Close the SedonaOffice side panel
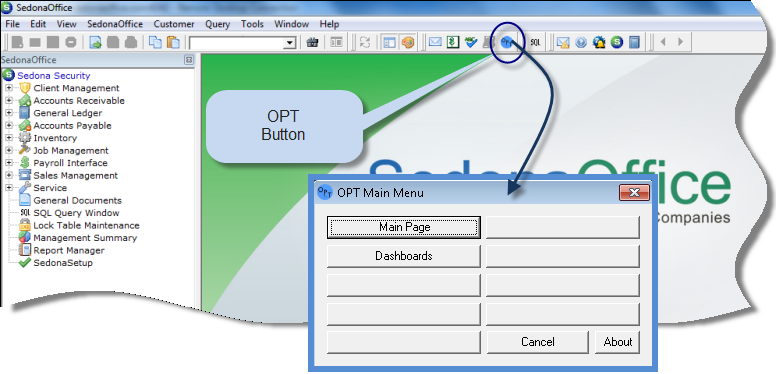 pyautogui.click(x=189, y=60)
